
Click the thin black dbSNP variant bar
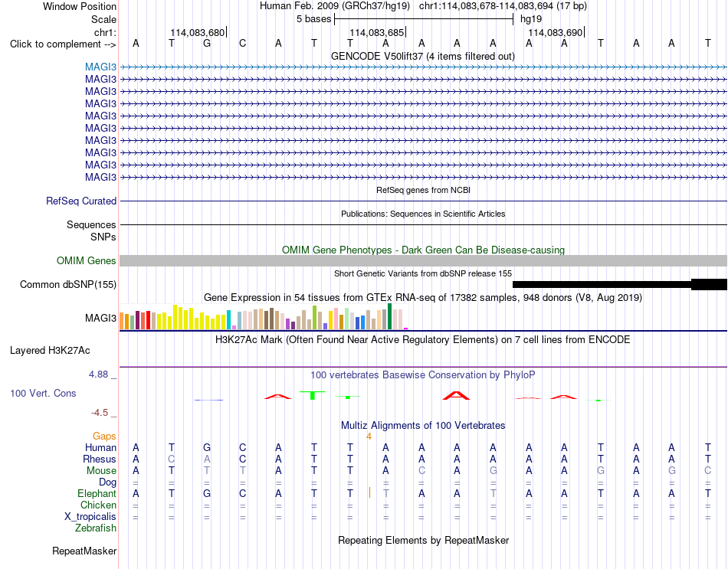pos(602,285)
